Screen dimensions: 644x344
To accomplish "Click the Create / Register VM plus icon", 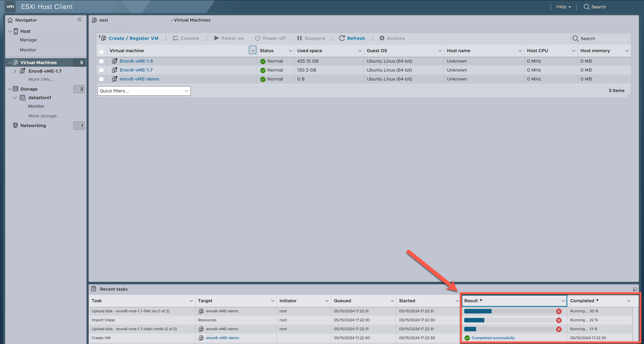I will click(102, 38).
